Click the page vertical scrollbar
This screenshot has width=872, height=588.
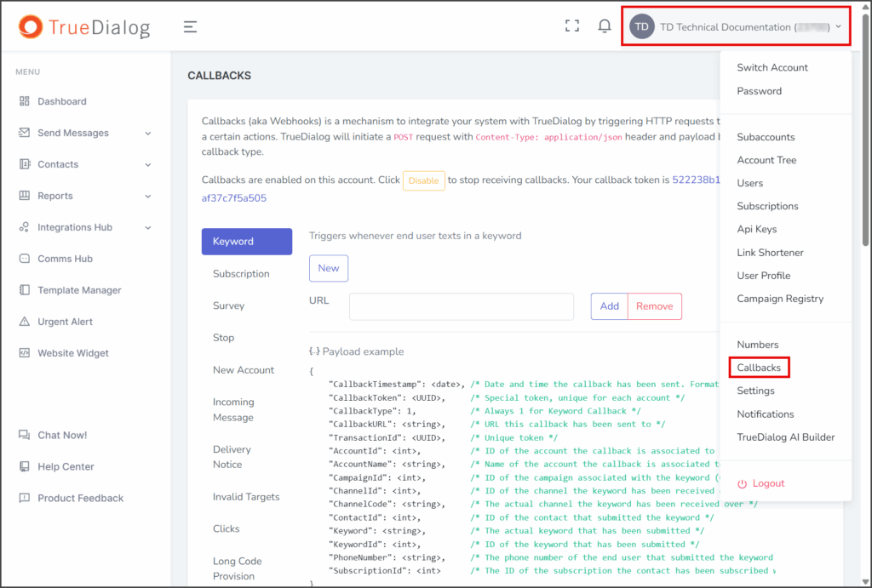865,129
